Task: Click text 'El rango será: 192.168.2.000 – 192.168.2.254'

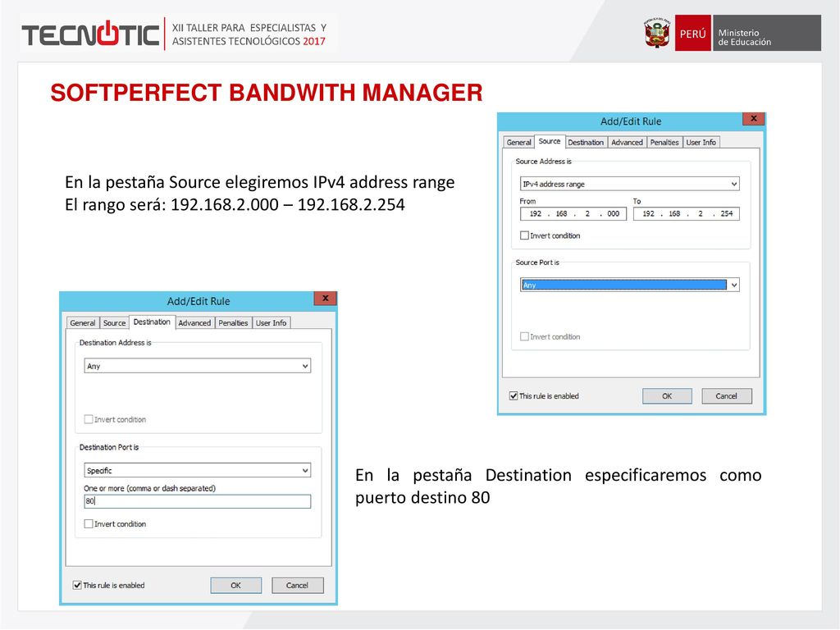Action: point(235,204)
